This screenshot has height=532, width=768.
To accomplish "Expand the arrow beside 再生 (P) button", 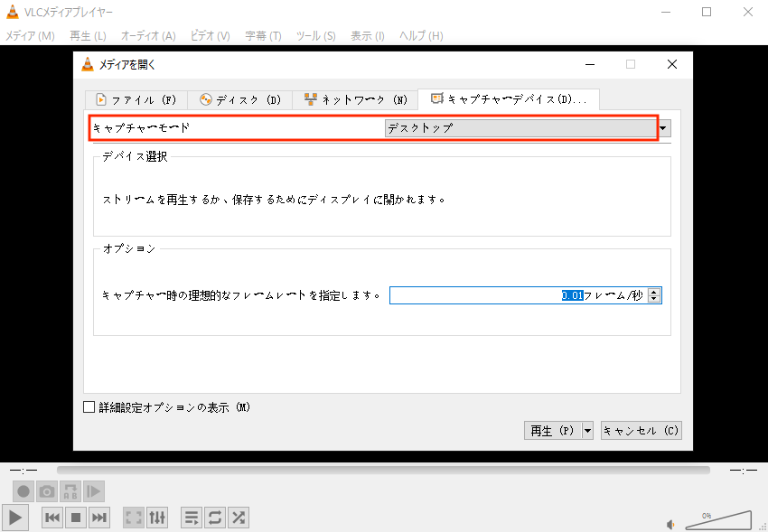I will click(587, 431).
